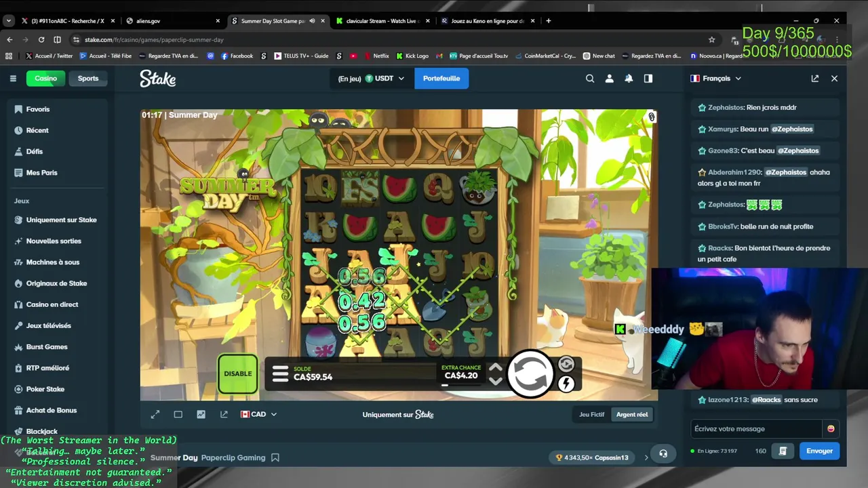The width and height of the screenshot is (868, 488).
Task: Open the emoji picker in chat
Action: (x=831, y=429)
